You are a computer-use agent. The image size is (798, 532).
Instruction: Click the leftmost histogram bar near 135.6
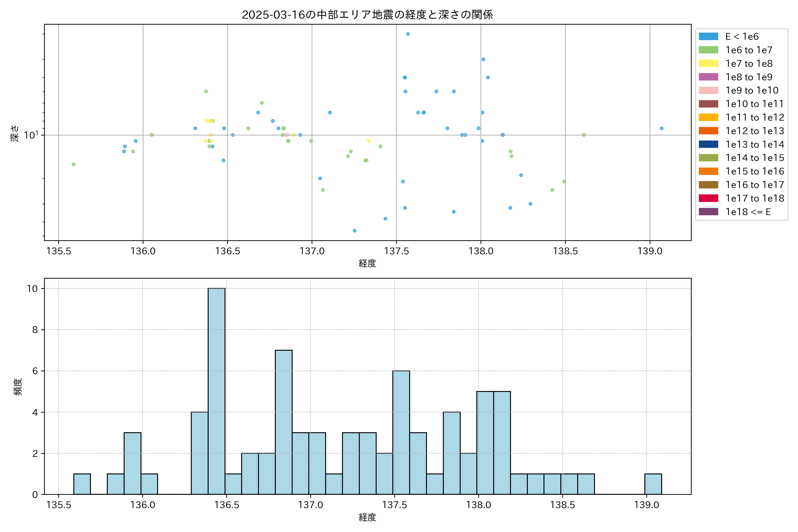pos(82,484)
